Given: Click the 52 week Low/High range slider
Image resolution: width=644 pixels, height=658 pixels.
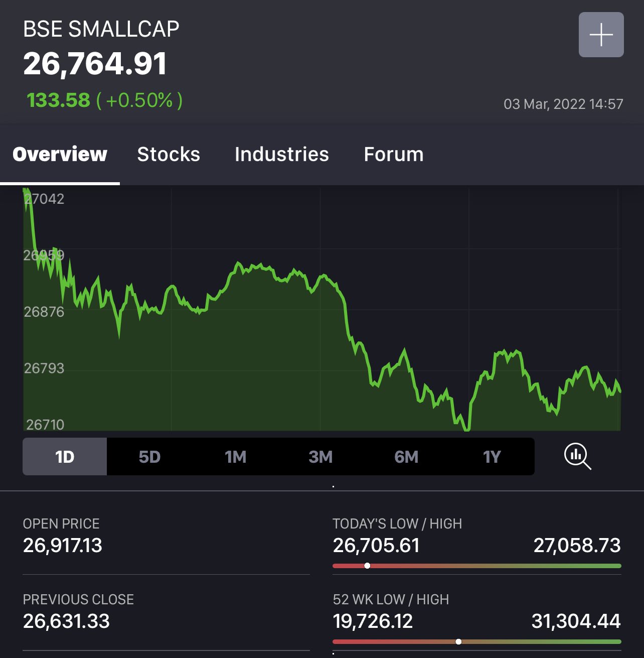Looking at the screenshot, I should (477, 641).
